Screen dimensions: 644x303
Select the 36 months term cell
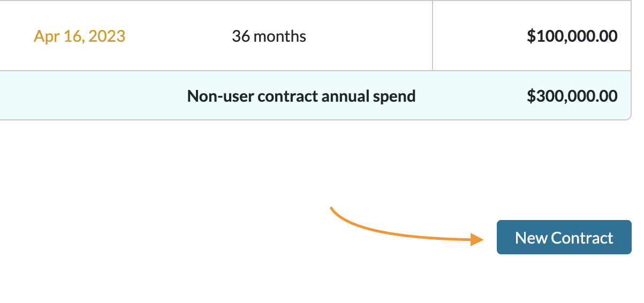pyautogui.click(x=269, y=36)
